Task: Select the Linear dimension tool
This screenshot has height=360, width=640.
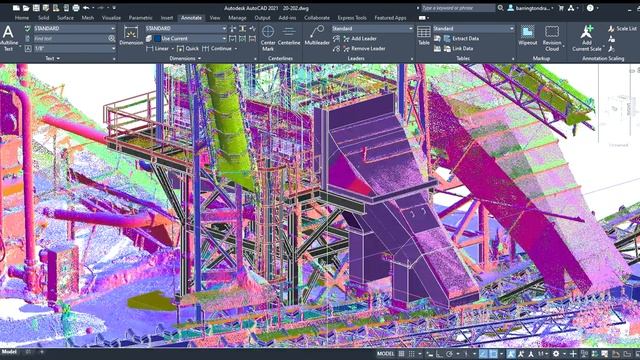Action: pyautogui.click(x=158, y=49)
